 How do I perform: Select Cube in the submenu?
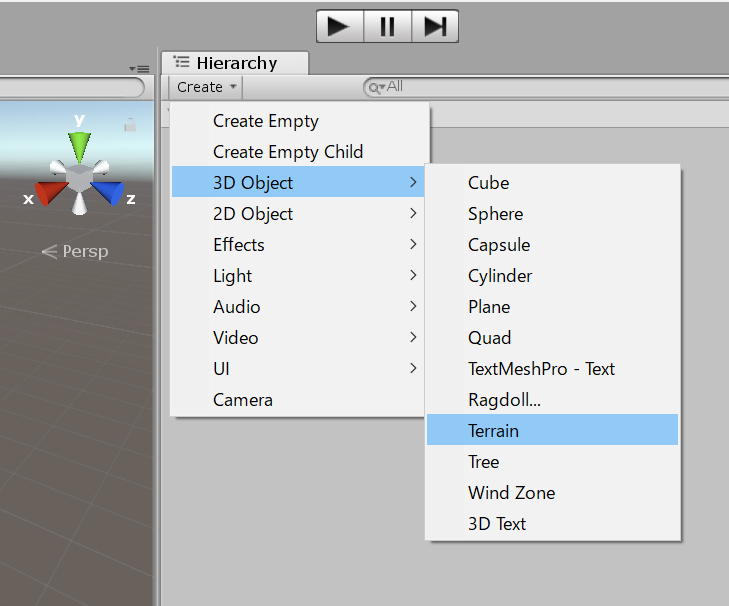pos(488,183)
